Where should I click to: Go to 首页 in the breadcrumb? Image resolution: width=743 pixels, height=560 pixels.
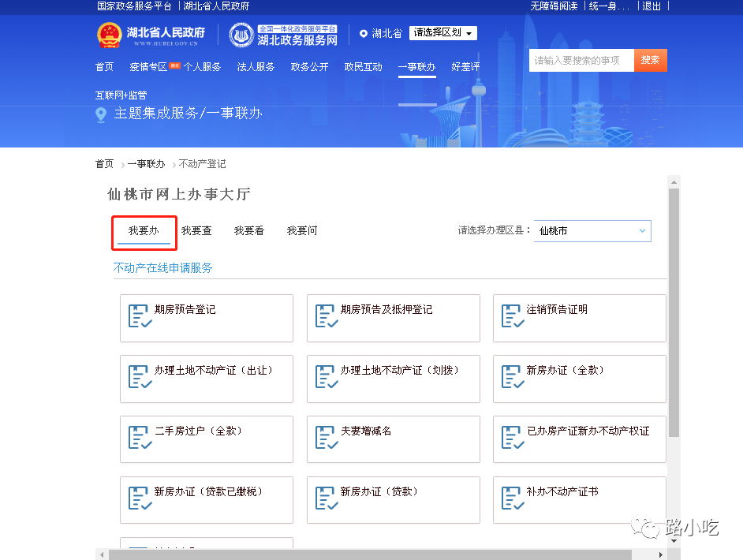(x=104, y=164)
